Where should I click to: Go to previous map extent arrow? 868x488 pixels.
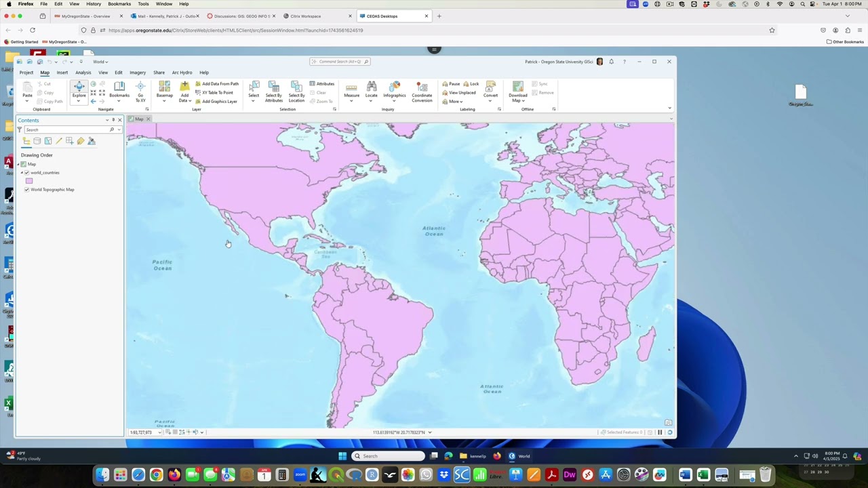pos(94,101)
